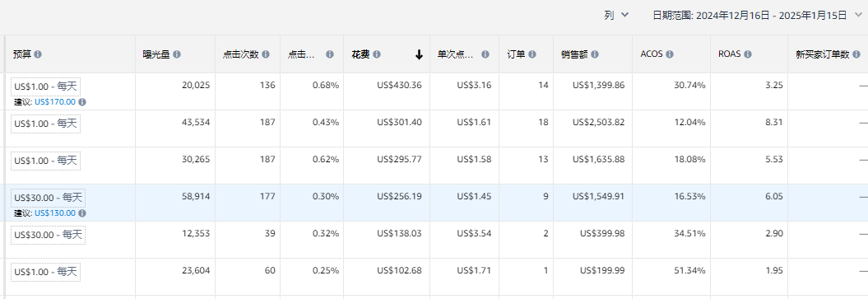Click the US$170.00 suggested budget link
This screenshot has height=299, width=868.
(x=55, y=102)
